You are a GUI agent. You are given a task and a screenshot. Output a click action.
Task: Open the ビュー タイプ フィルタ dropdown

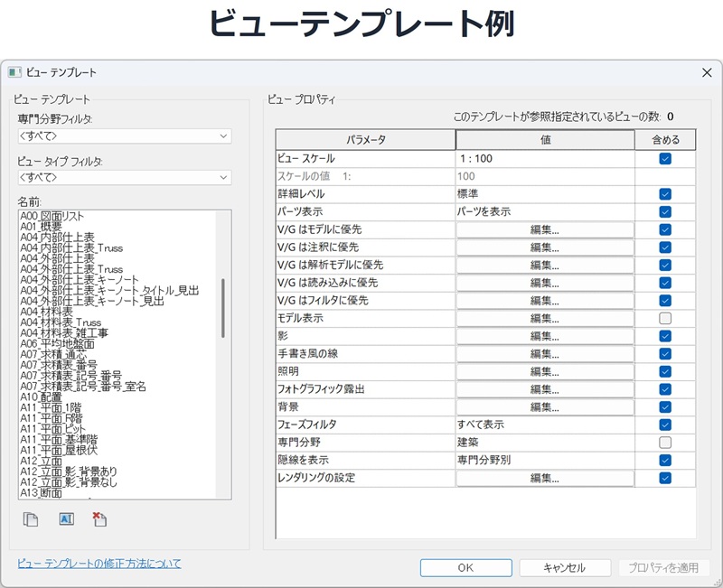[x=125, y=177]
